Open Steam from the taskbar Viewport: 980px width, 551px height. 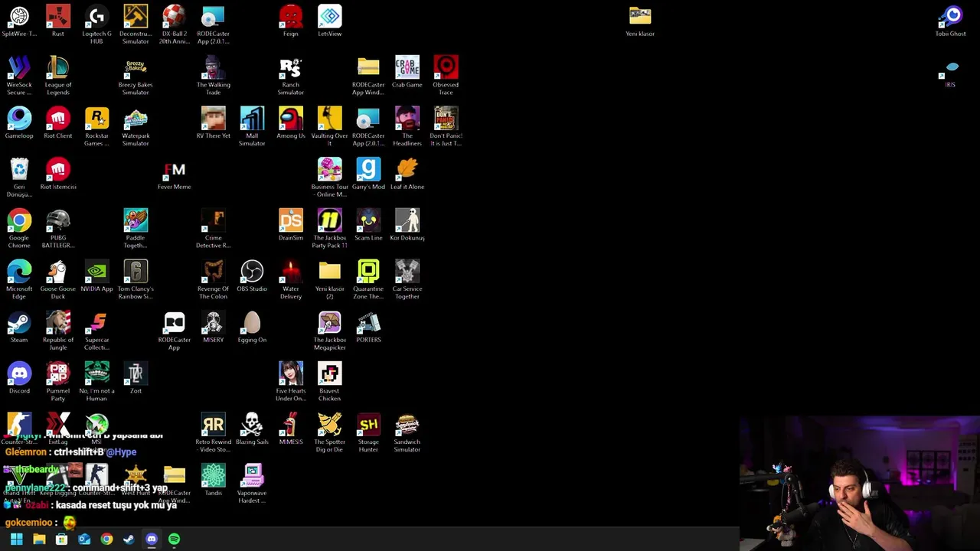129,540
